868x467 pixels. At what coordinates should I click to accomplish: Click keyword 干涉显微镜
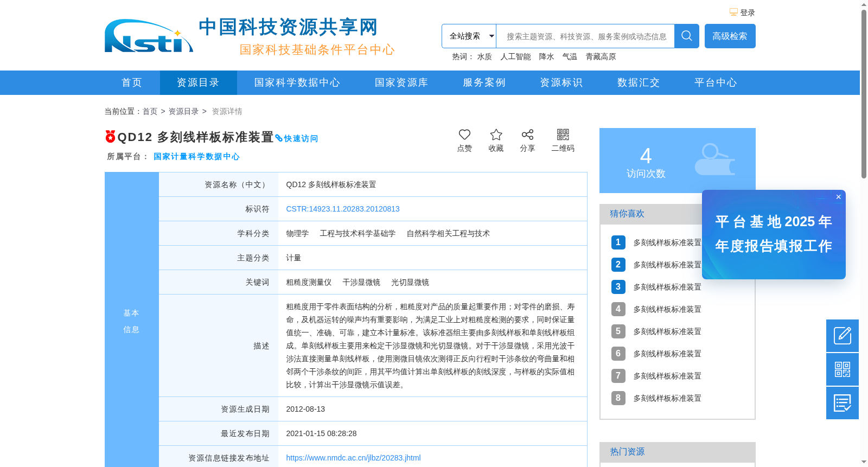(361, 282)
